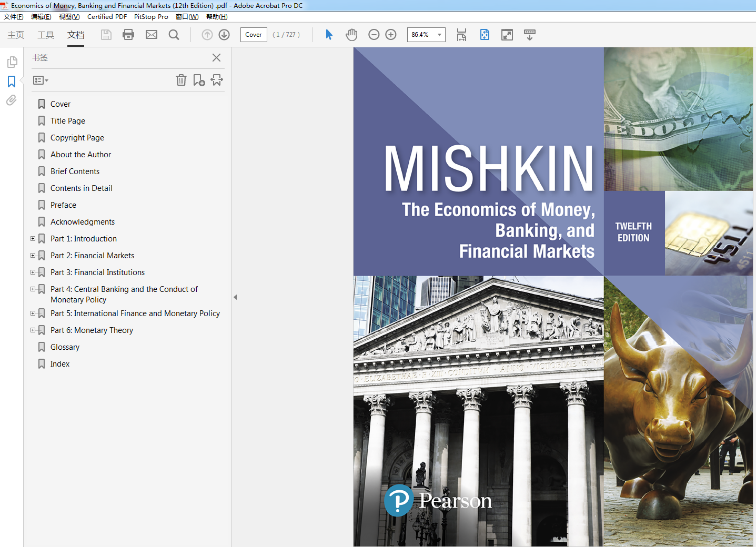Activate the Hand pan tool

click(x=351, y=35)
